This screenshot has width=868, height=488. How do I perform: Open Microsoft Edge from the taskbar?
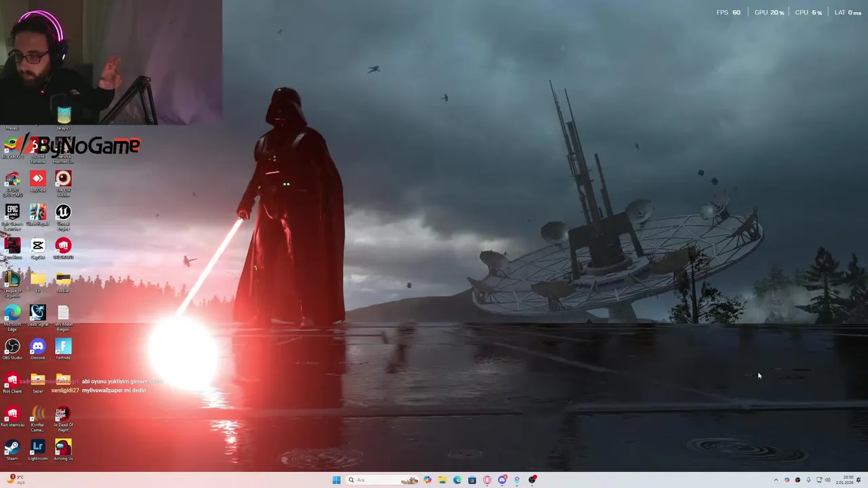click(x=457, y=480)
